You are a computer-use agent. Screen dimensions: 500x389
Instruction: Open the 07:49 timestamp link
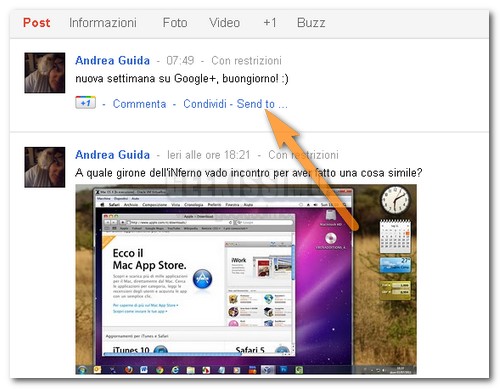[180, 60]
